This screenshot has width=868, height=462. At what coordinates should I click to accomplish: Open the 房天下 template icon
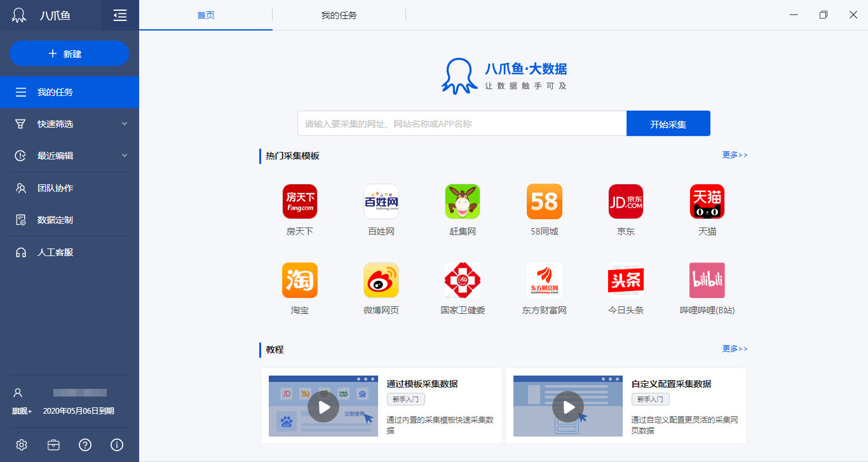click(300, 201)
